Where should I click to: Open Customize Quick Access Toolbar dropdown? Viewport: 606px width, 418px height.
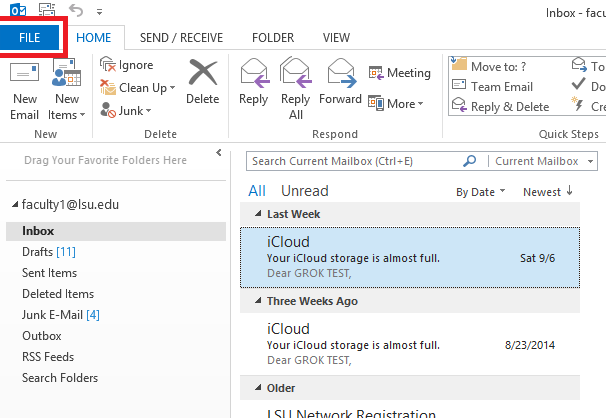point(99,12)
